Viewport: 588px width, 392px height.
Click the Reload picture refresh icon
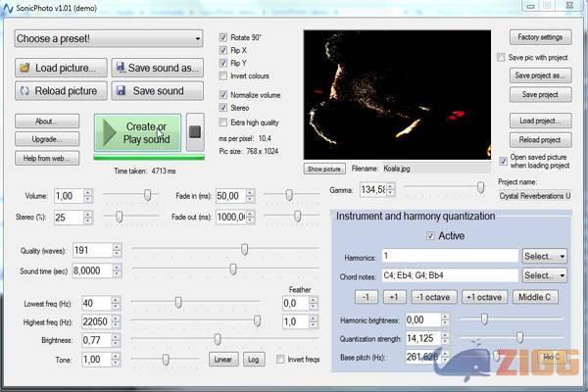24,91
